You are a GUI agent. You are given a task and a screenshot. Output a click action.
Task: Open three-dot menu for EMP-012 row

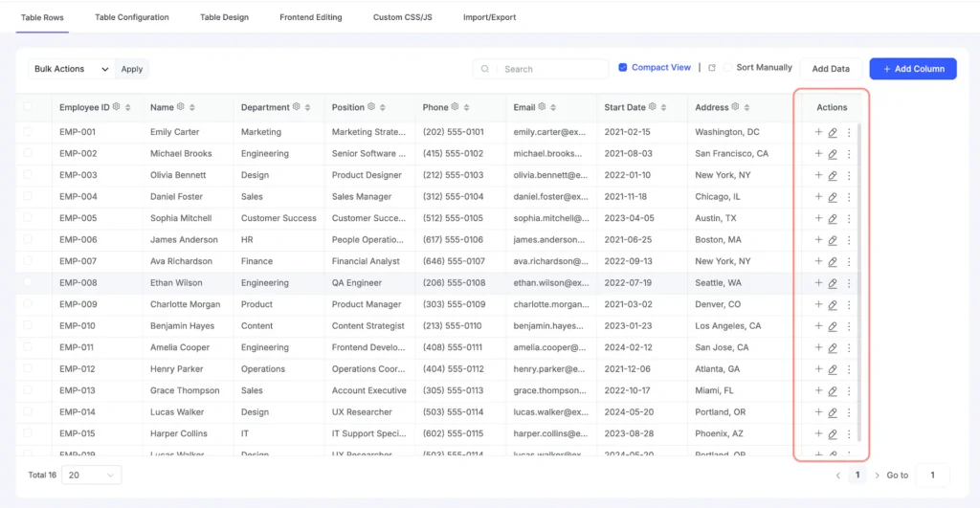pyautogui.click(x=849, y=369)
